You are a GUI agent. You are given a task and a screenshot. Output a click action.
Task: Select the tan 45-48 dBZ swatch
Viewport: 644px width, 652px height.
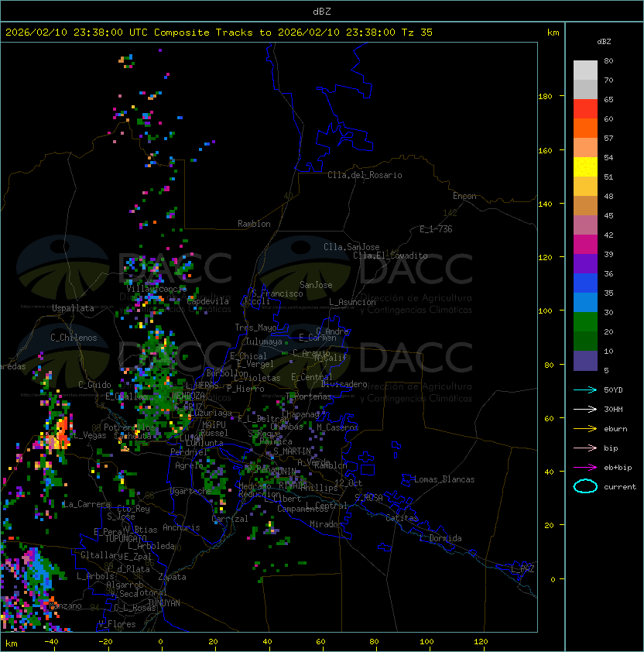585,205
